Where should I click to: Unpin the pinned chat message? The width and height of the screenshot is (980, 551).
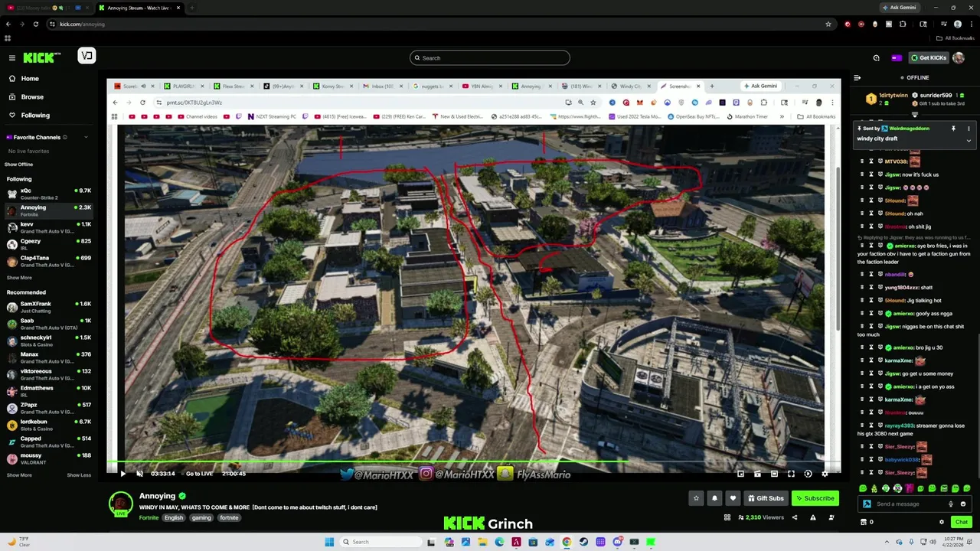coord(953,129)
